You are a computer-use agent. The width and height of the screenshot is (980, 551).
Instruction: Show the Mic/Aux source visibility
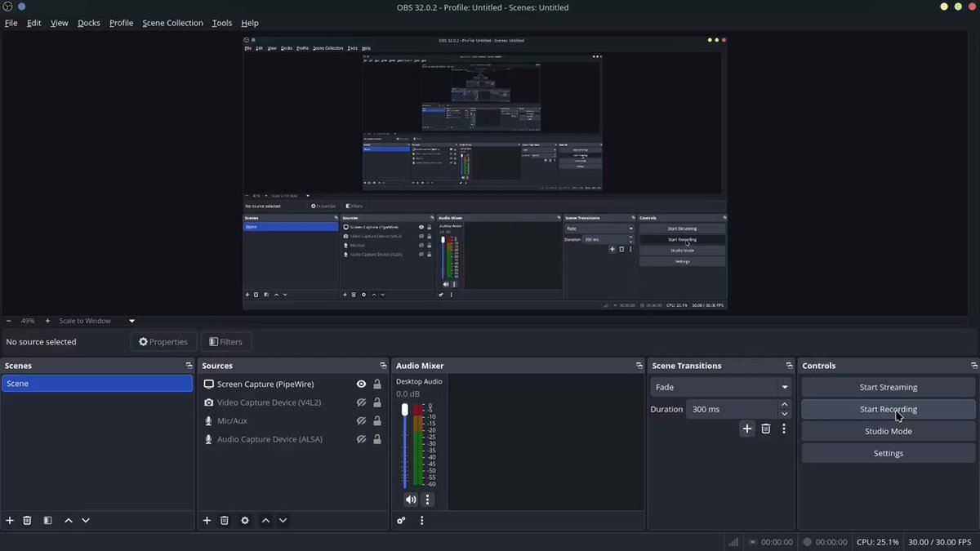361,421
